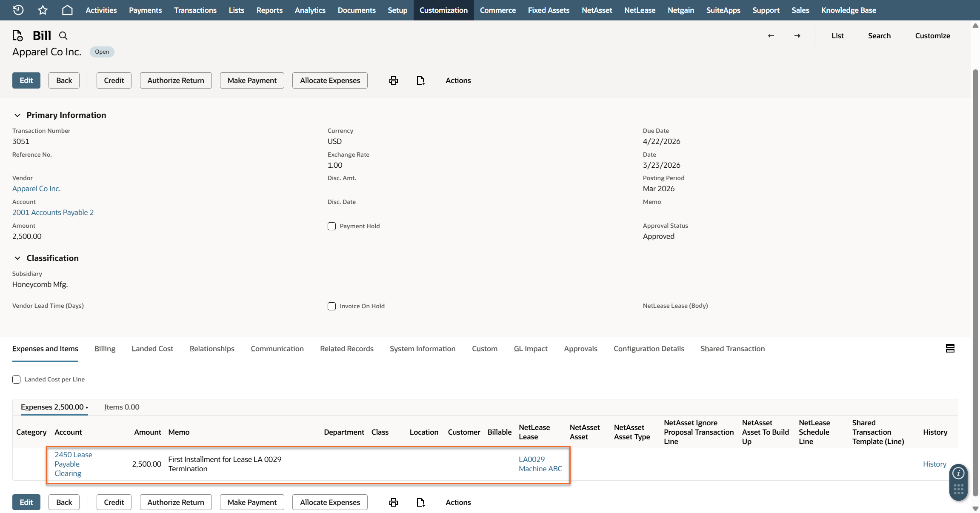980x513 pixels.
Task: Open the Transactions menu
Action: pyautogui.click(x=195, y=10)
